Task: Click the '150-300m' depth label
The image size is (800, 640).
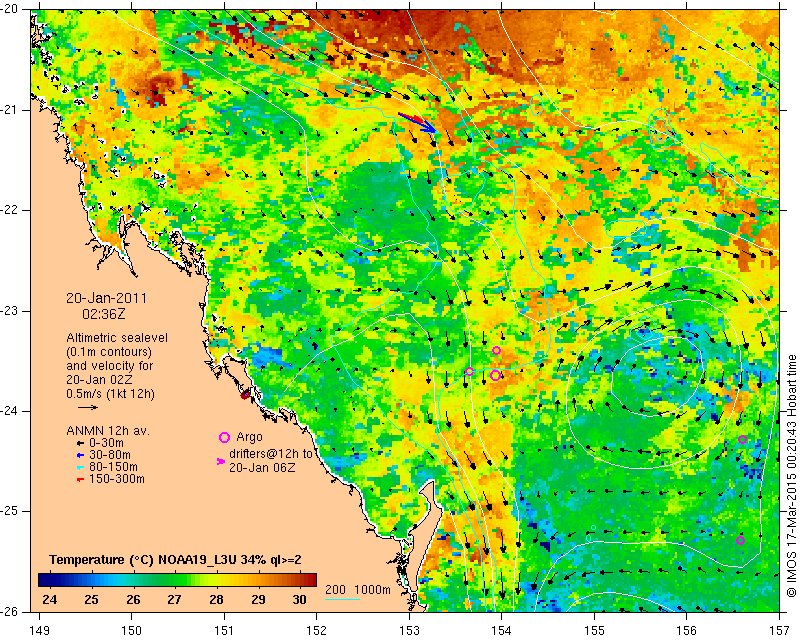Action: (x=117, y=480)
